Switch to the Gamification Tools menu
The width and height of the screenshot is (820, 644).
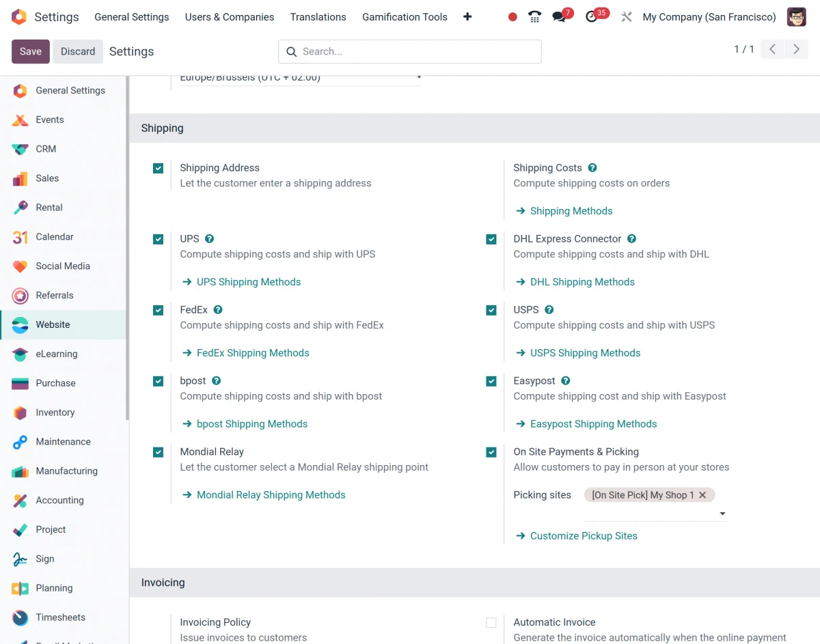[x=405, y=16]
